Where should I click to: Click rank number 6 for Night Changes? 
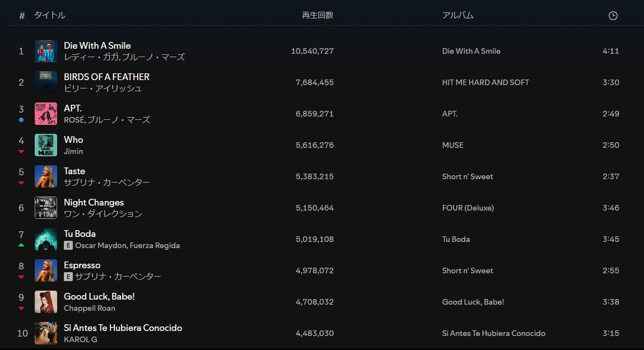[x=21, y=208]
